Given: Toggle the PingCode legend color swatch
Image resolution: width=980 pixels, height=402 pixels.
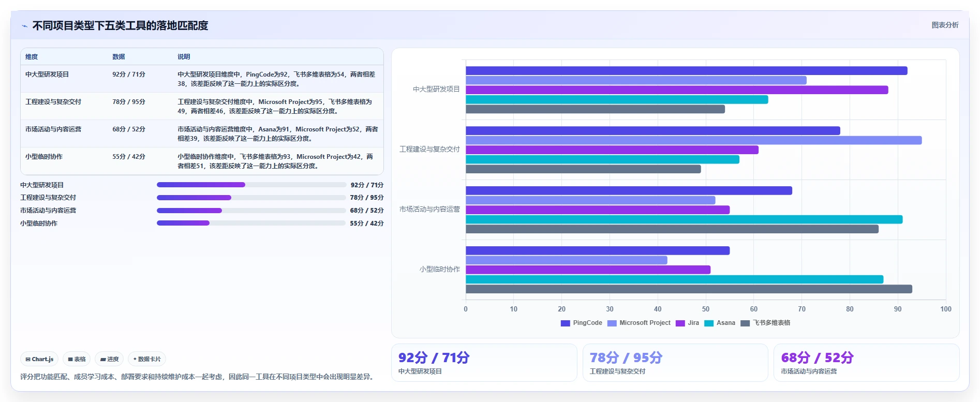Looking at the screenshot, I should pyautogui.click(x=565, y=323).
